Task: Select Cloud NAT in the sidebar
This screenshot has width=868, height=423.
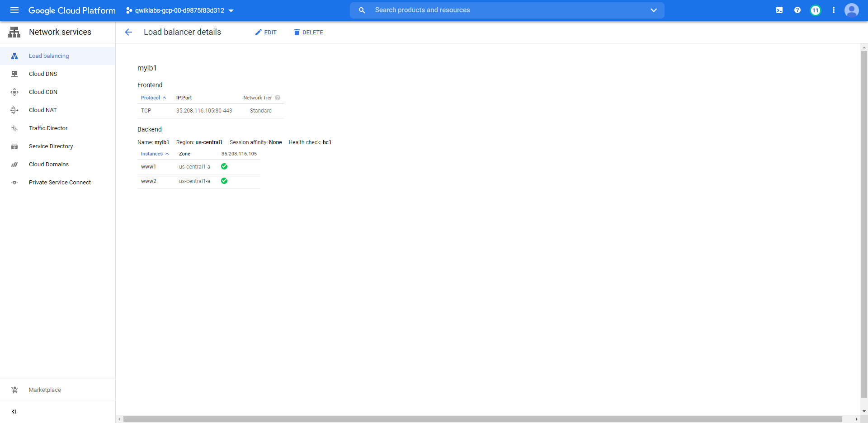Action: click(57, 110)
